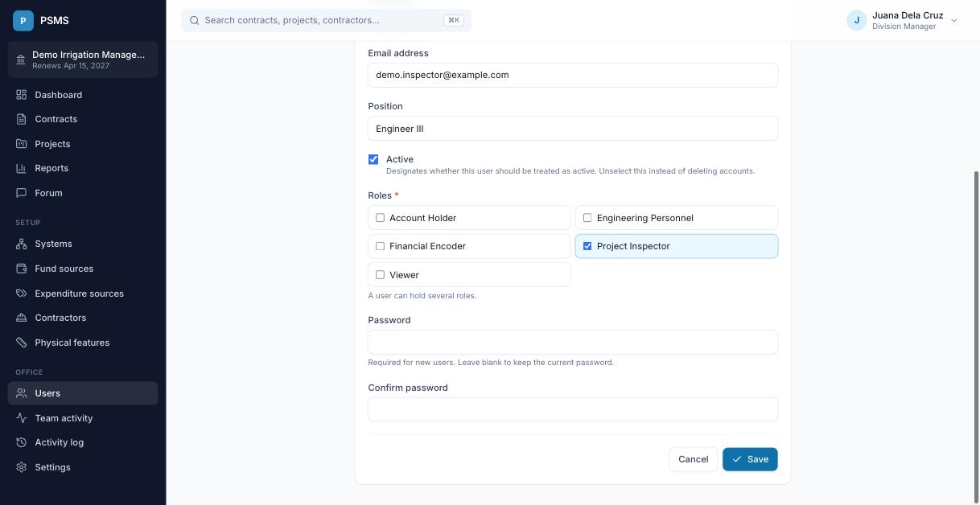Check the Financial Encoder role

[x=381, y=246]
